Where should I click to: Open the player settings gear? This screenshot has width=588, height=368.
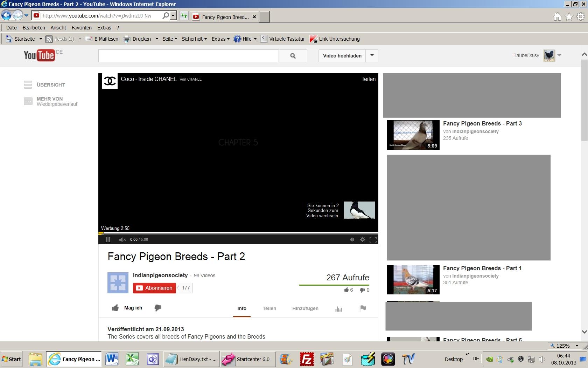363,239
